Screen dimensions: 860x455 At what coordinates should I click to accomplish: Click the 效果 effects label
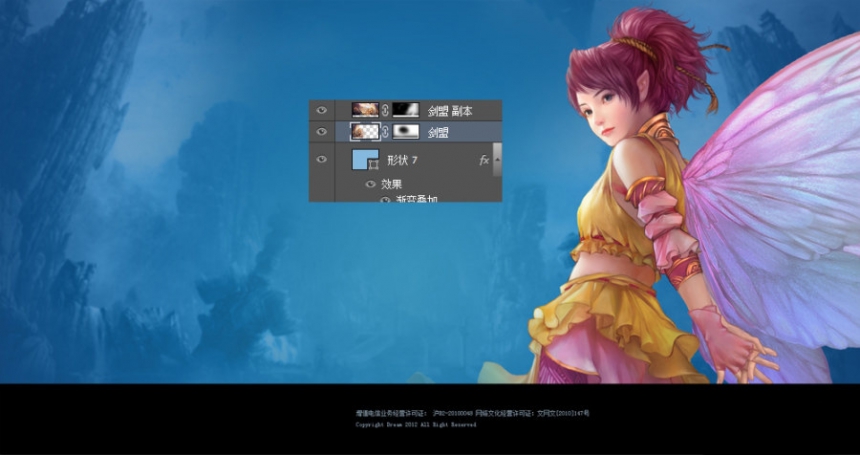[x=392, y=184]
